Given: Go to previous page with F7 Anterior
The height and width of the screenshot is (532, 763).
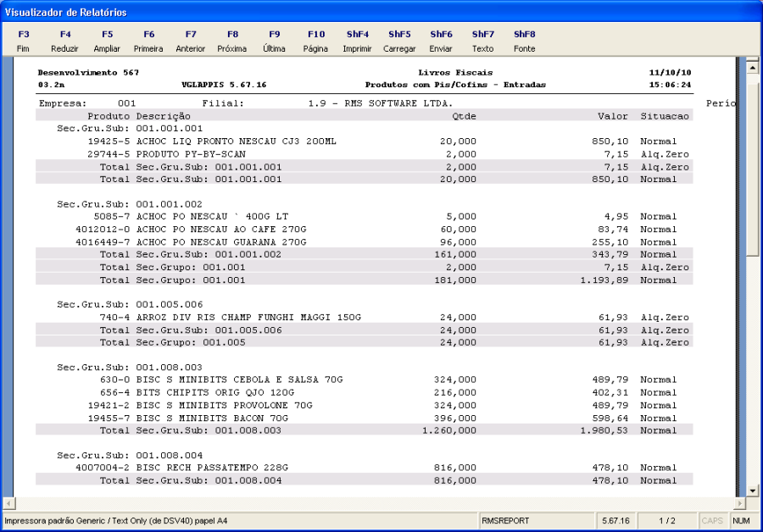Looking at the screenshot, I should pos(190,42).
